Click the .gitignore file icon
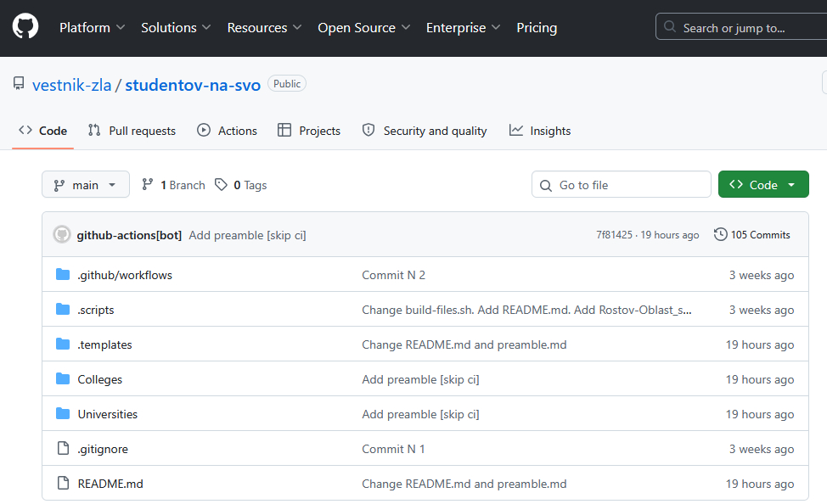This screenshot has width=827, height=504. 63,448
